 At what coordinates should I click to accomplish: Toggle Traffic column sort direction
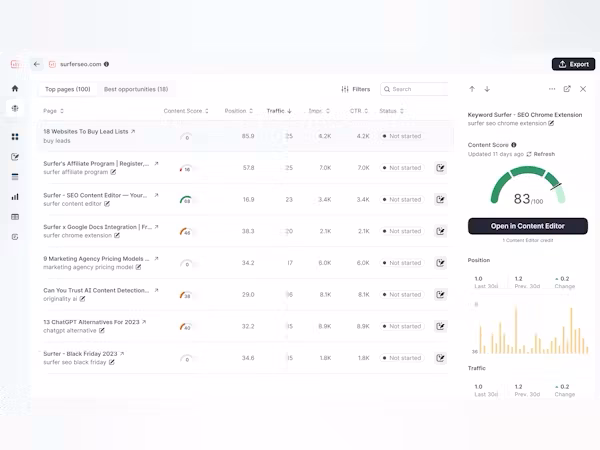point(279,111)
